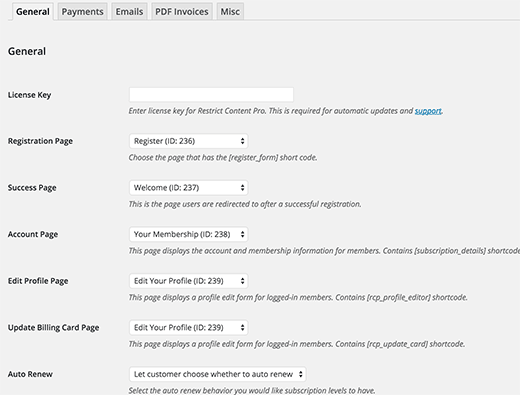Click arrows icon on Your Membership select

[242, 234]
